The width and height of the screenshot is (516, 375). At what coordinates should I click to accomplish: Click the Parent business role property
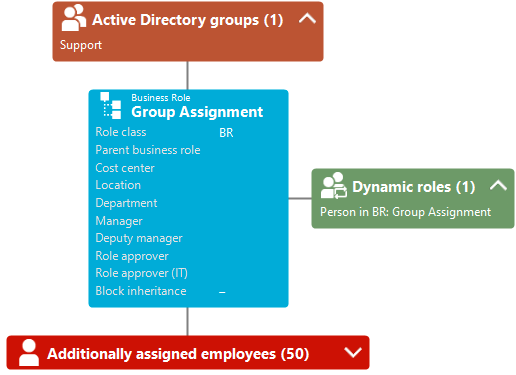pyautogui.click(x=148, y=150)
